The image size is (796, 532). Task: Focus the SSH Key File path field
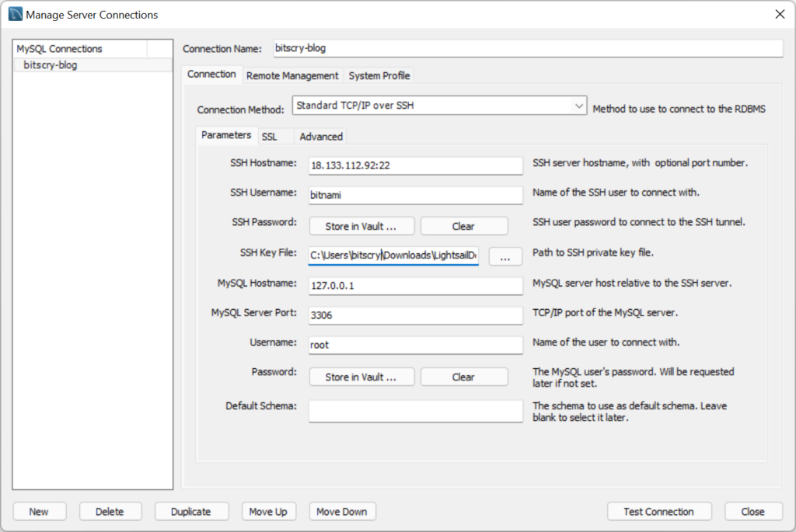tap(393, 255)
